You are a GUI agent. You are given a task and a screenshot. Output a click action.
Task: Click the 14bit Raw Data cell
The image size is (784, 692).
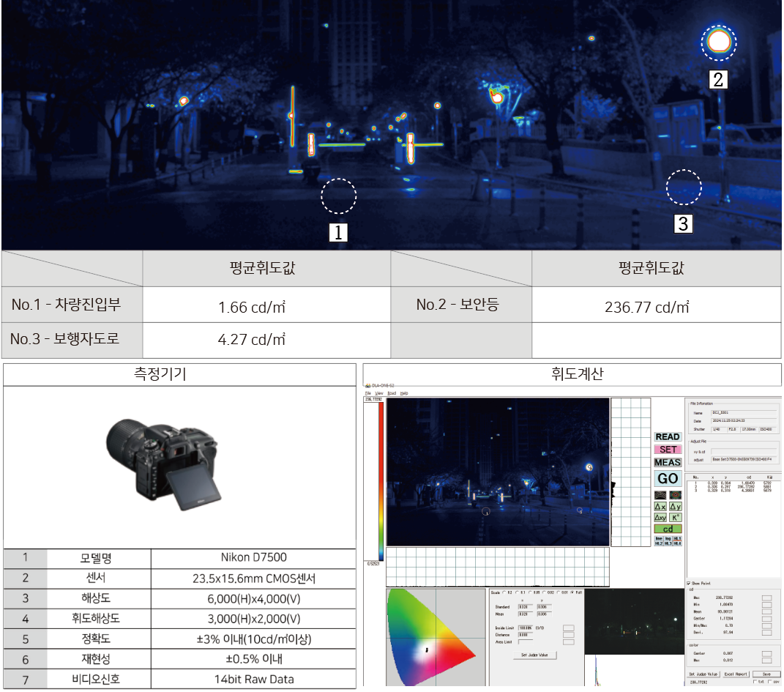click(253, 680)
